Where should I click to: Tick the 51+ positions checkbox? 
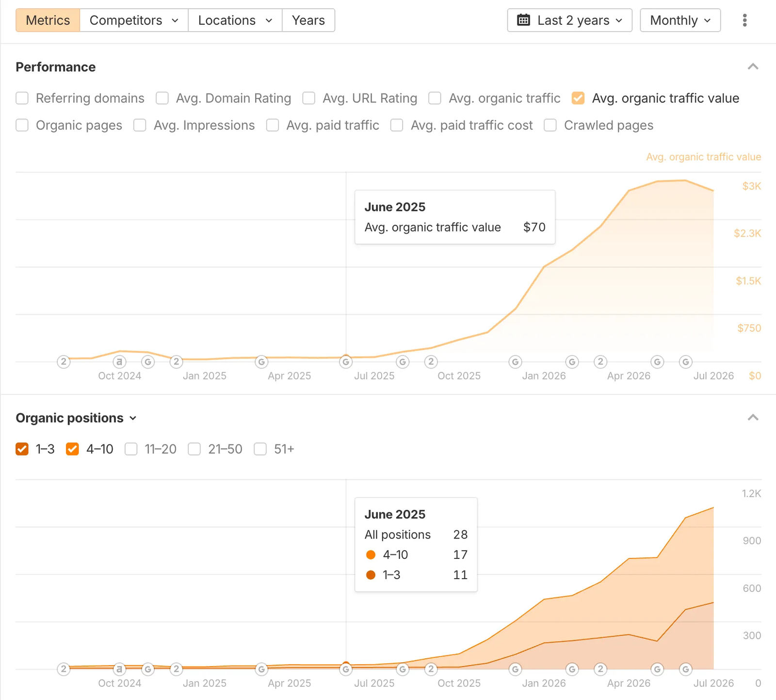tap(260, 449)
